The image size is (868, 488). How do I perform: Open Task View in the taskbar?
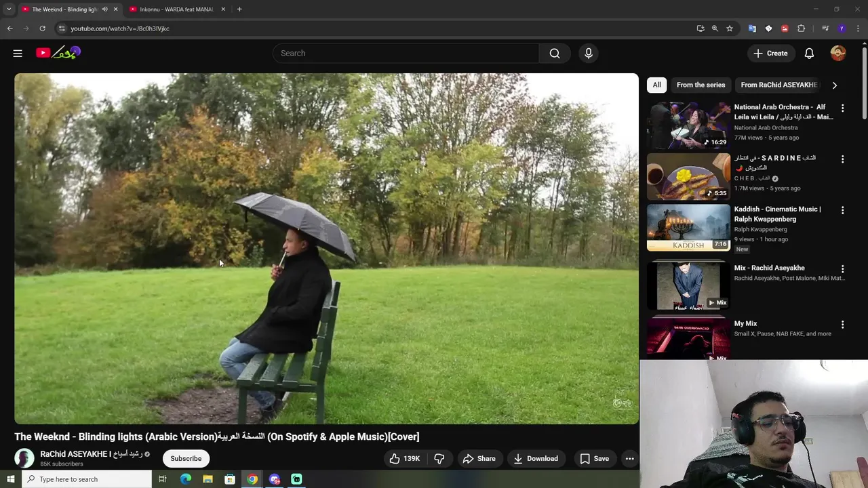[162, 479]
